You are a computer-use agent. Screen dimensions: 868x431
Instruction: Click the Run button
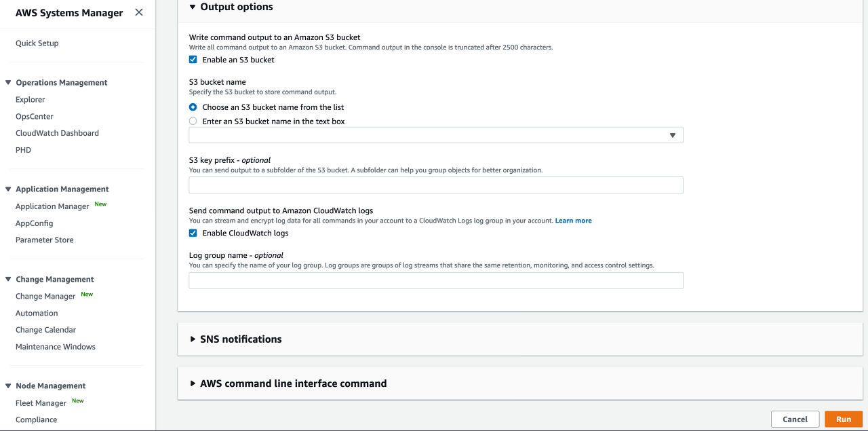pyautogui.click(x=843, y=419)
